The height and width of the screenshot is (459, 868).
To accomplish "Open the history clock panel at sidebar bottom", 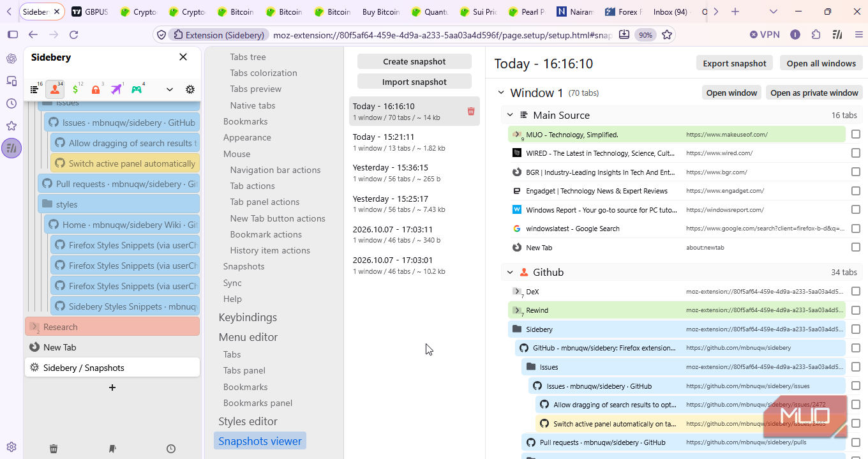I will (171, 449).
